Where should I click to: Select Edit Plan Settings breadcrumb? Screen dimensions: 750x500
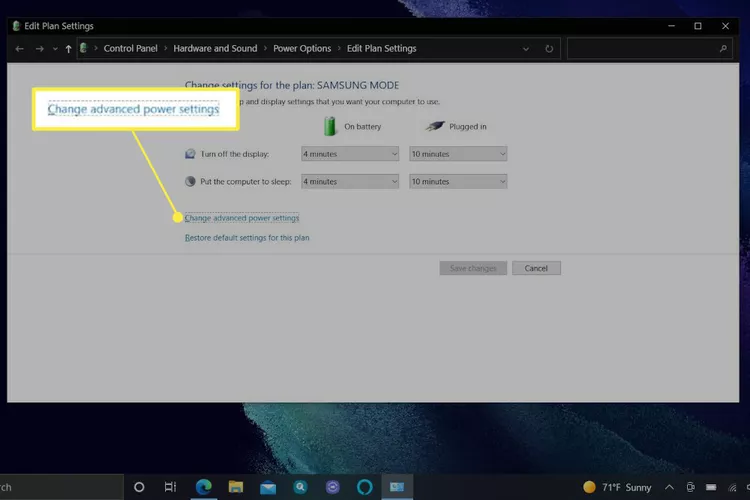(x=381, y=48)
